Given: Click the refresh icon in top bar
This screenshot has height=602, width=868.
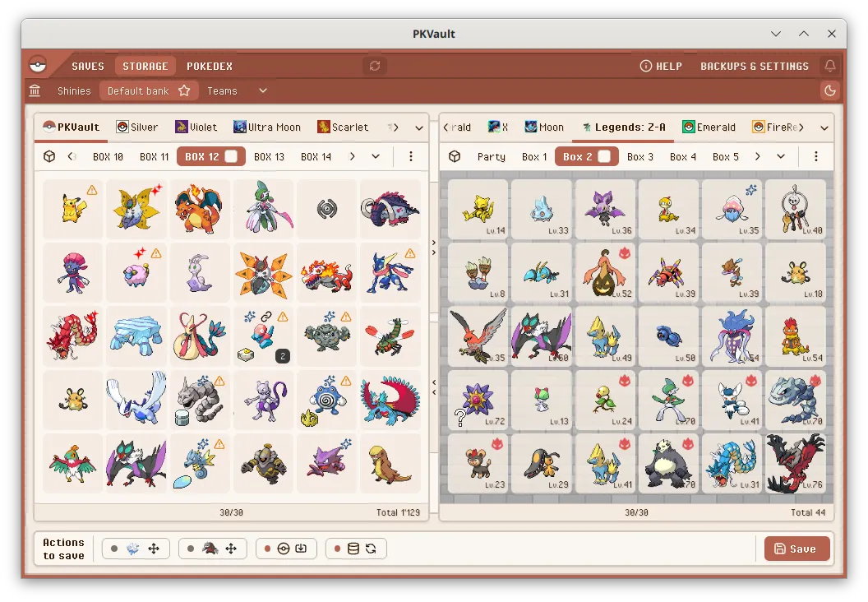Looking at the screenshot, I should [375, 66].
